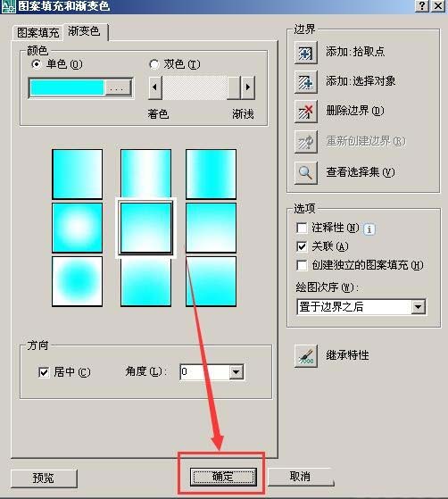Screen dimensions: 448x499
Task: Uncheck the 关联 associative checkbox
Action: tap(302, 246)
